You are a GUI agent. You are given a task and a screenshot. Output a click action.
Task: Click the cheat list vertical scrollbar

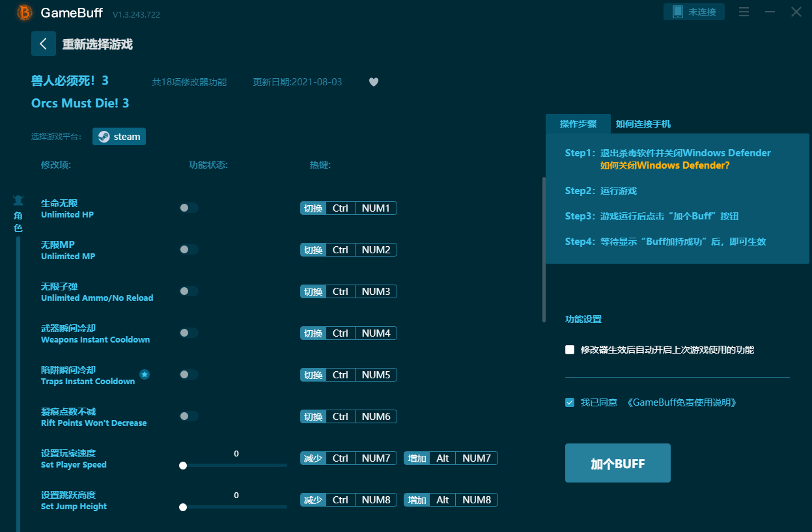click(x=544, y=249)
